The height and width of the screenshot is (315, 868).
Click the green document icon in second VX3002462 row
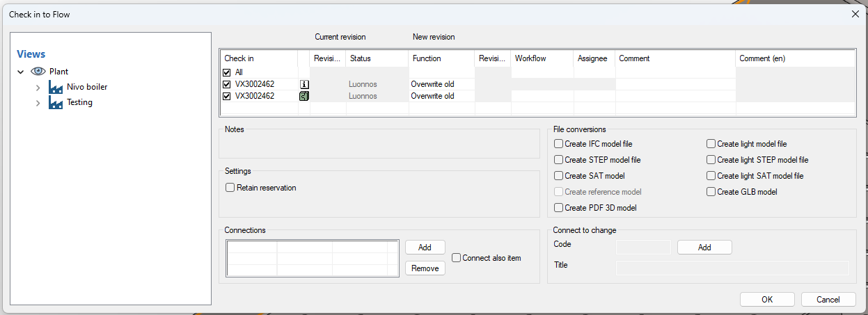click(304, 96)
